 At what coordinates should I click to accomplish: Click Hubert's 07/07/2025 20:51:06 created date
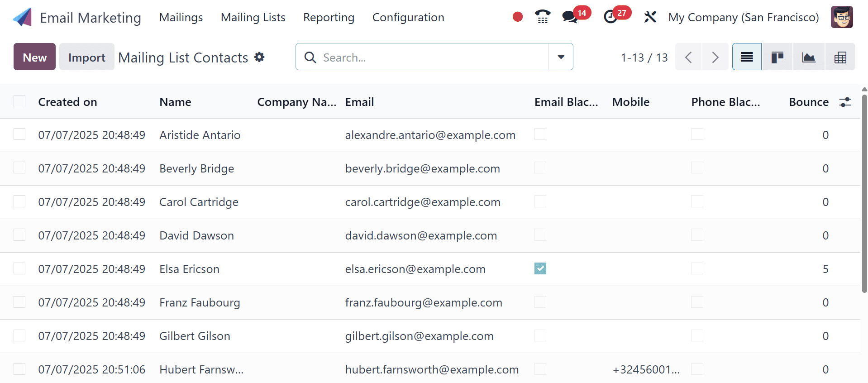[x=91, y=369]
